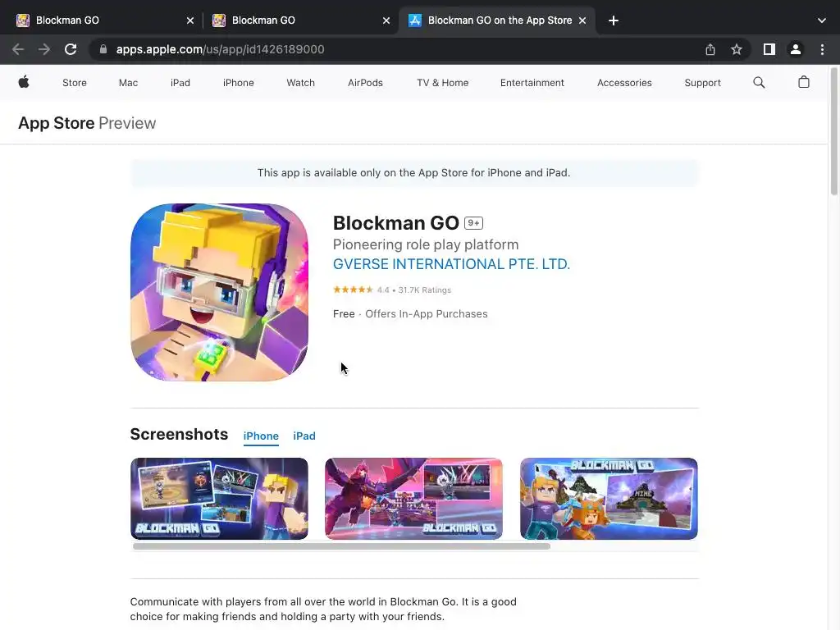Click the 'Communicate with players' description paragraph
The image size is (840, 630).
[x=323, y=609]
